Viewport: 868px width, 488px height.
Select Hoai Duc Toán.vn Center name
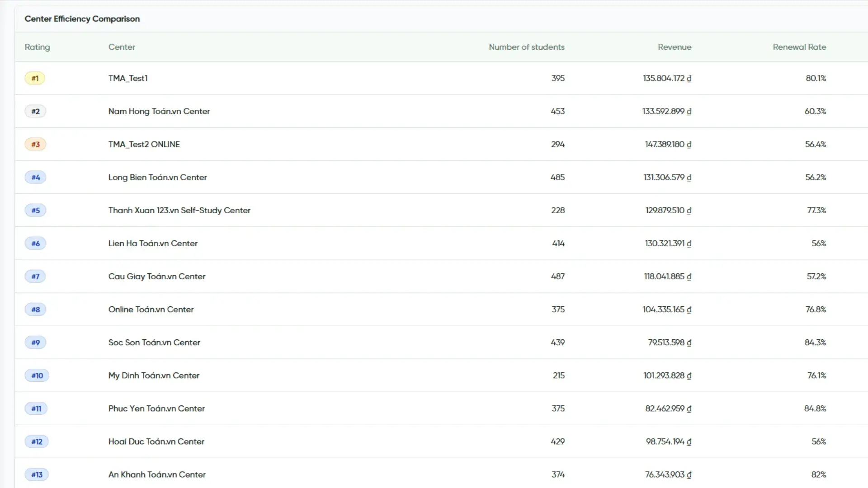pos(156,441)
